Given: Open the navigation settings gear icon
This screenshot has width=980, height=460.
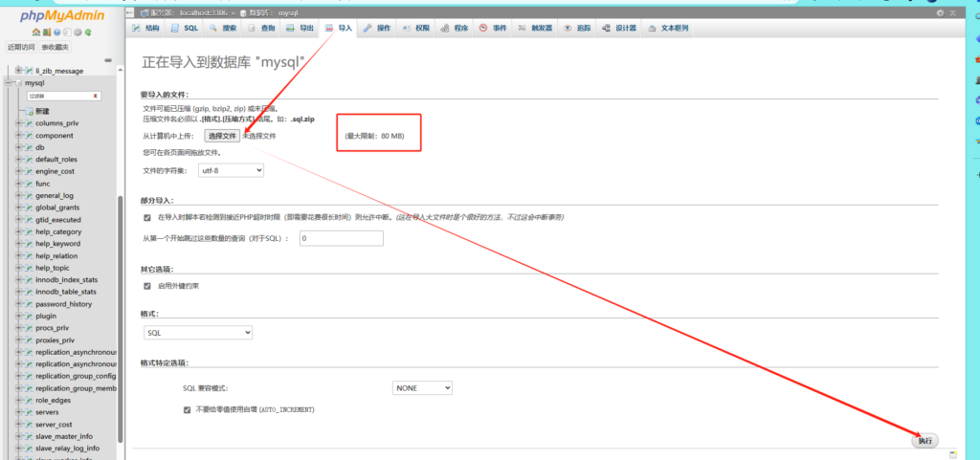Looking at the screenshot, I should [78, 32].
